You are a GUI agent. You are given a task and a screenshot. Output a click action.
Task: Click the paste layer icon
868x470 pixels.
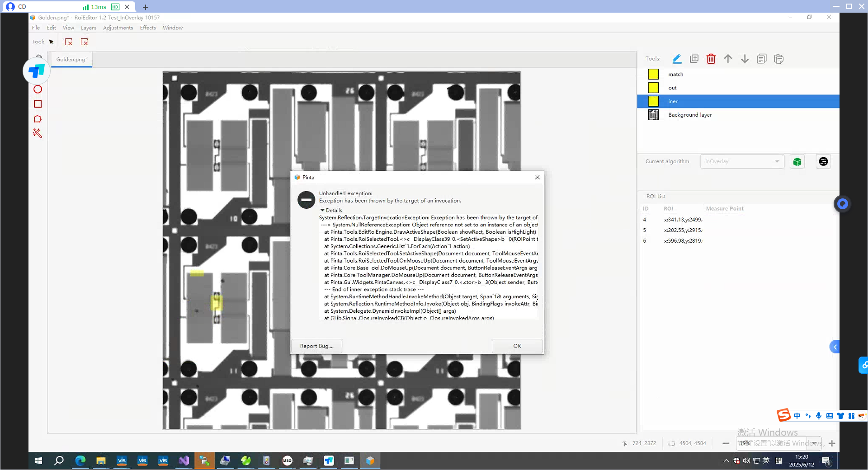coord(778,59)
